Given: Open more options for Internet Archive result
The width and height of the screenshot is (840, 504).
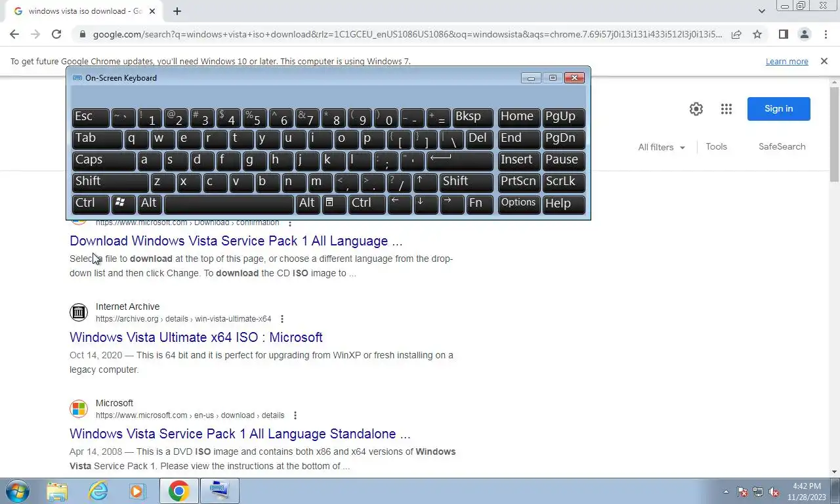Looking at the screenshot, I should (282, 319).
